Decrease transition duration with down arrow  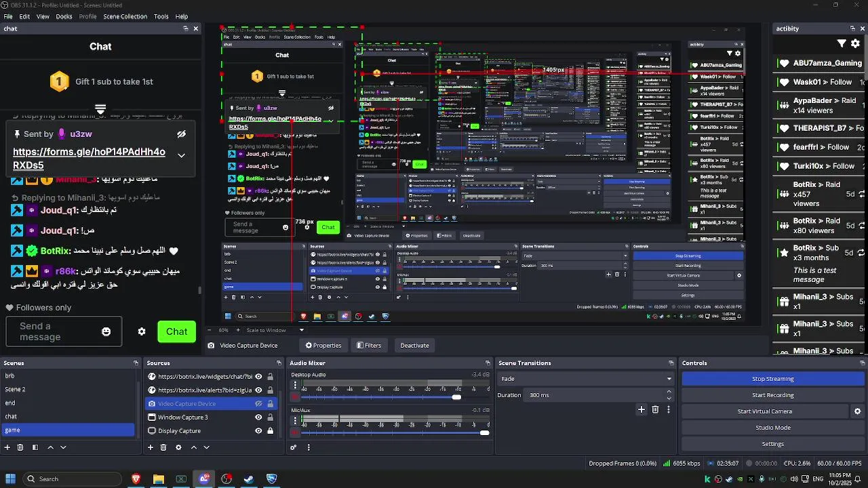669,399
